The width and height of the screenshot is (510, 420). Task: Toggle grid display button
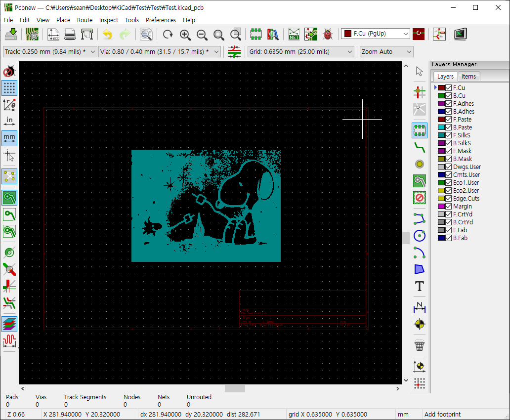point(9,88)
